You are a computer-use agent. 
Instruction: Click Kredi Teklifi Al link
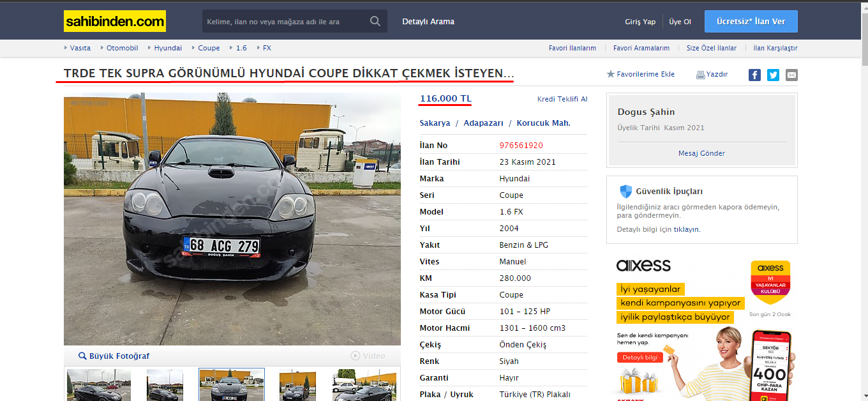click(562, 99)
